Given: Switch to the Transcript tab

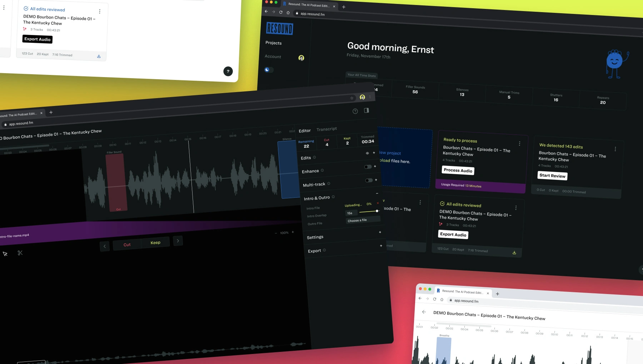Looking at the screenshot, I should [x=326, y=129].
